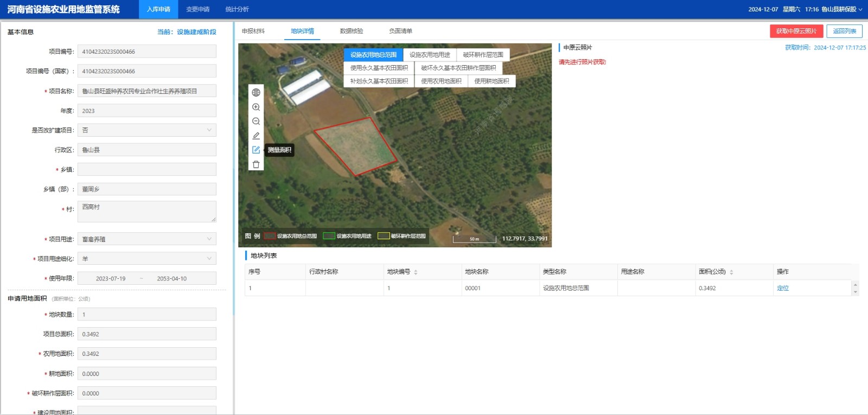Click the 项目编号 input field
The image size is (868, 415).
click(x=147, y=52)
